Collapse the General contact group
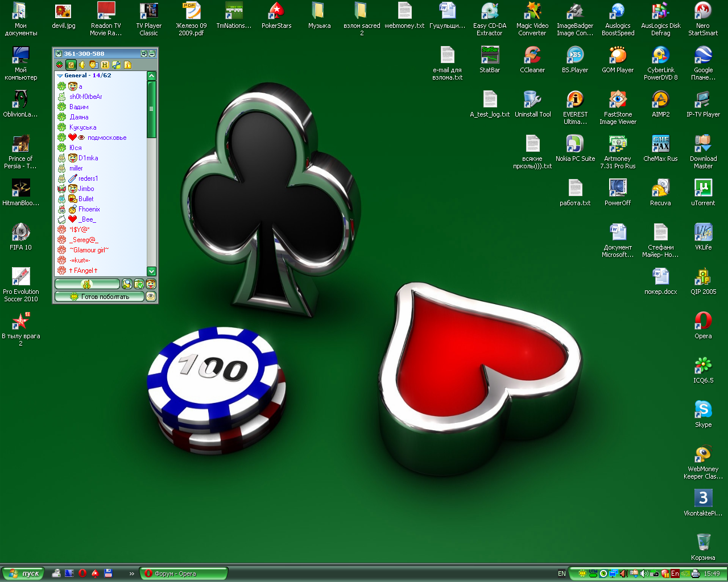The height and width of the screenshot is (582, 728). 60,76
